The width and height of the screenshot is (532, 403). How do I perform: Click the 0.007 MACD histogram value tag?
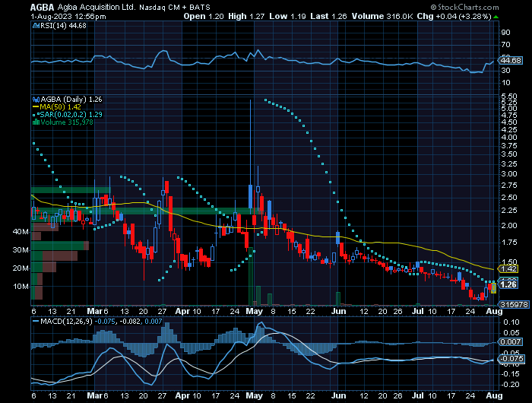pyautogui.click(x=510, y=342)
